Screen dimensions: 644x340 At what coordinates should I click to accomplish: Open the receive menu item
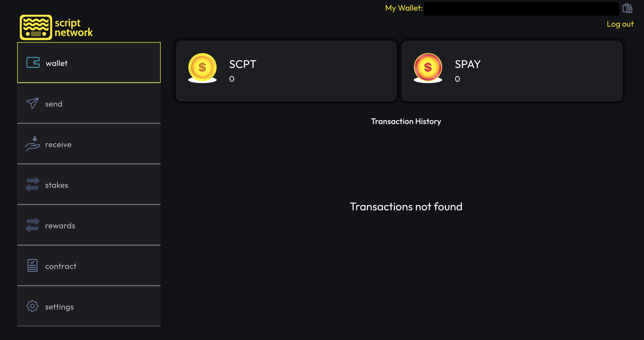tap(89, 144)
